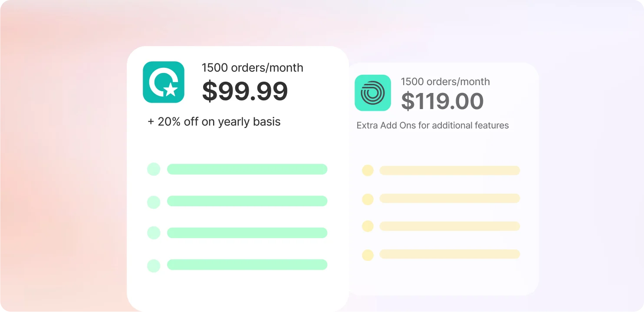
Task: Click the $119.00 price text
Action: [x=442, y=101]
